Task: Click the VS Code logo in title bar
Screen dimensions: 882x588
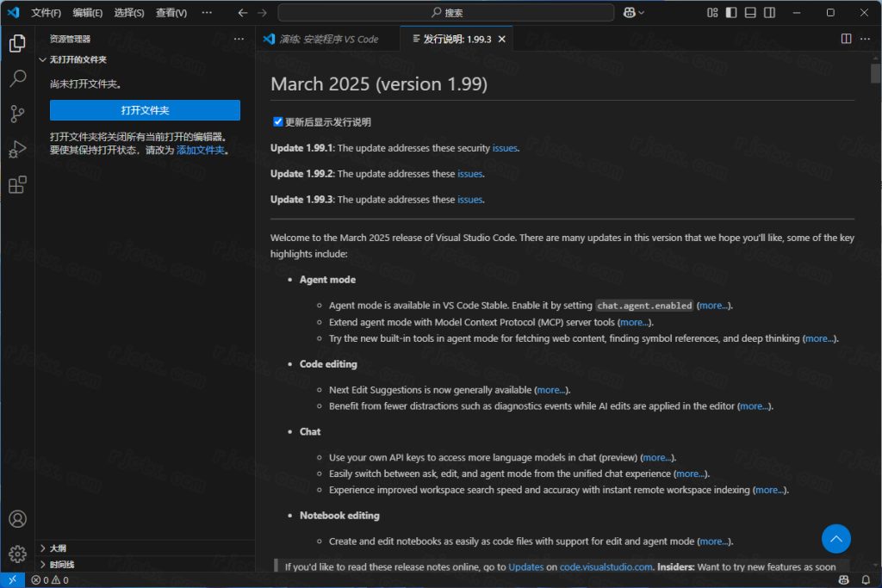Action: click(14, 12)
